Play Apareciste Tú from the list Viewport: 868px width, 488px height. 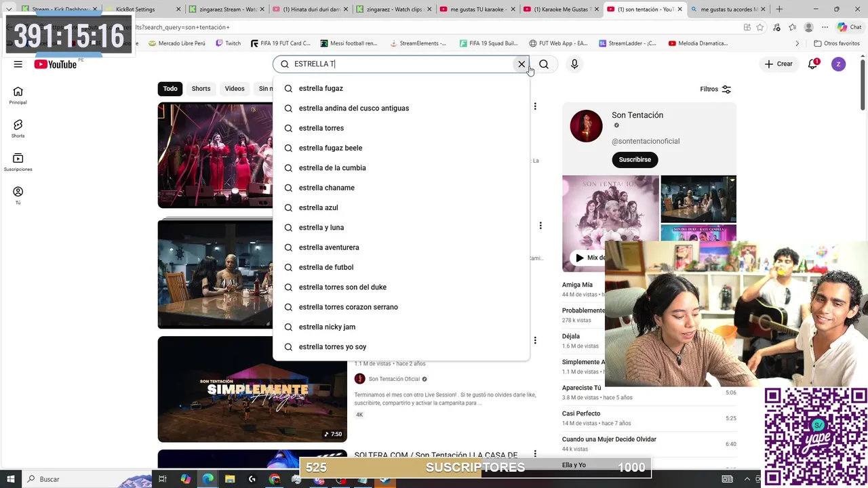(x=581, y=388)
